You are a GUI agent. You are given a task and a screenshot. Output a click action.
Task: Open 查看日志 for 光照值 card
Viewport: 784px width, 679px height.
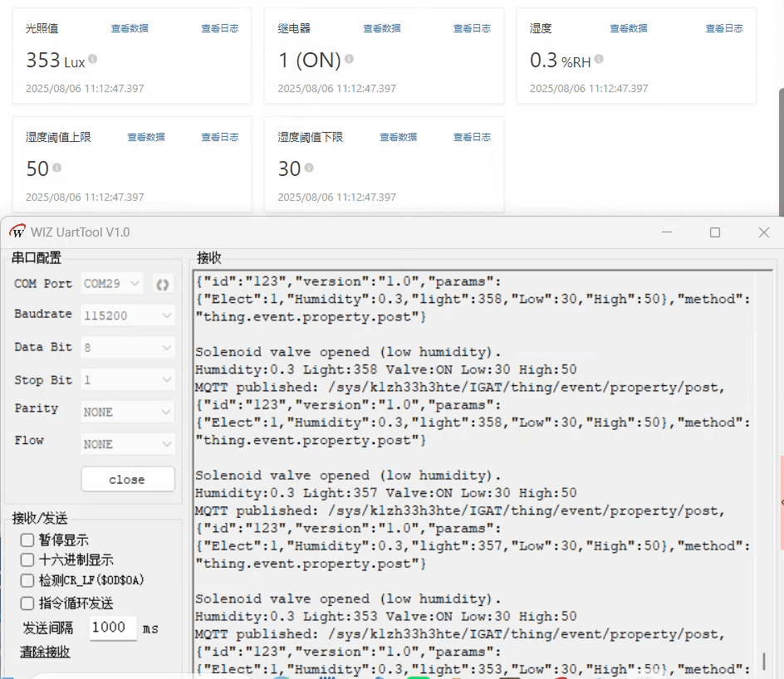point(220,28)
